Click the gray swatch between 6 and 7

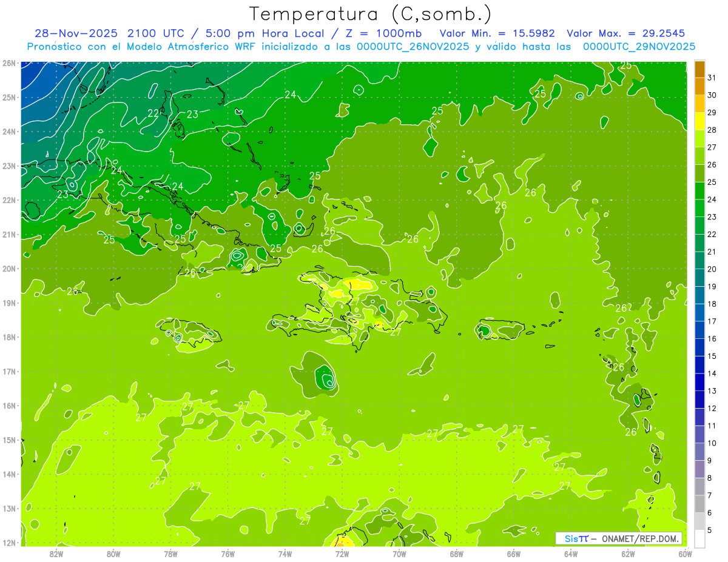(x=699, y=504)
